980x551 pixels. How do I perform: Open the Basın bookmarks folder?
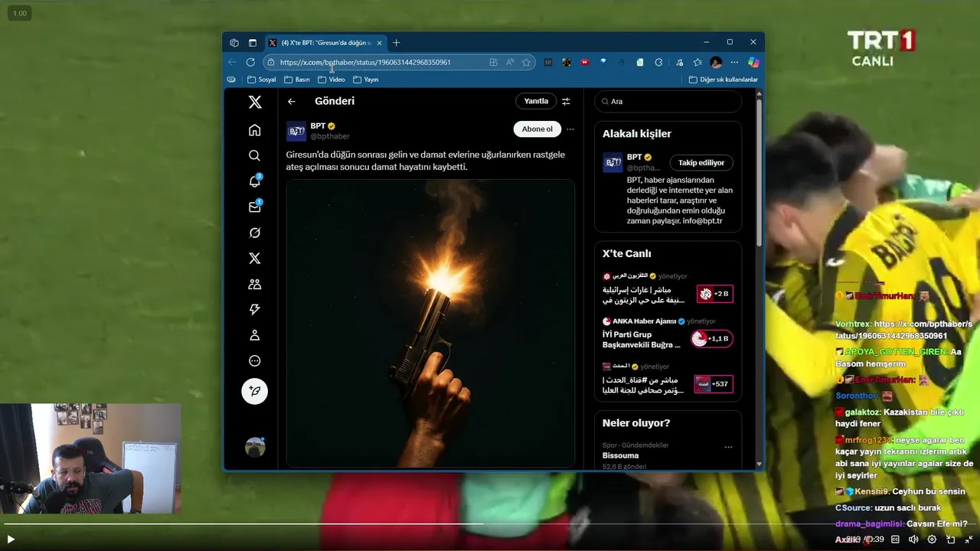pyautogui.click(x=296, y=80)
